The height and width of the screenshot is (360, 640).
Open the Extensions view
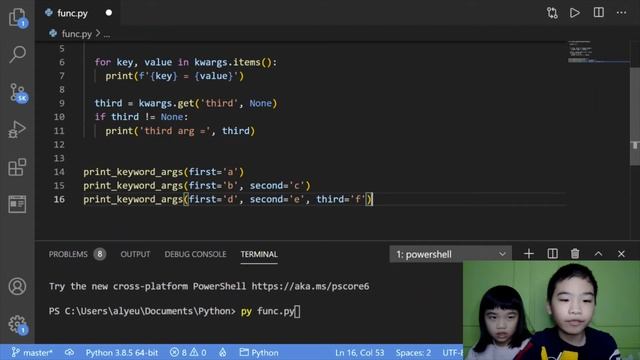[17, 167]
